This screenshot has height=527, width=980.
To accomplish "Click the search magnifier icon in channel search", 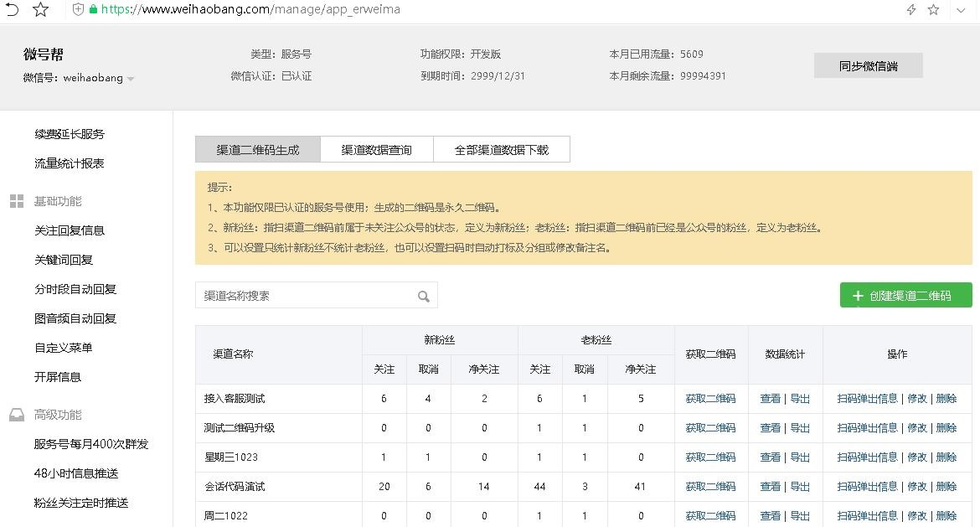I will [424, 297].
